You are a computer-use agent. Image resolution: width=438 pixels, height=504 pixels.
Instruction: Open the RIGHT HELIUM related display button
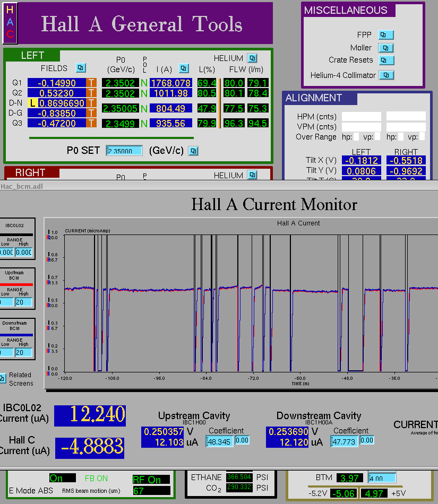pos(252,175)
